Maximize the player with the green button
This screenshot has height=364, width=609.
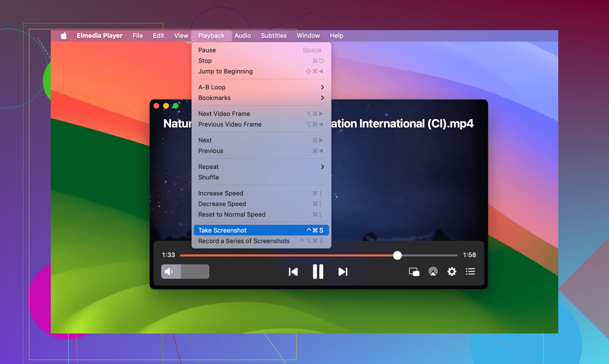point(176,106)
